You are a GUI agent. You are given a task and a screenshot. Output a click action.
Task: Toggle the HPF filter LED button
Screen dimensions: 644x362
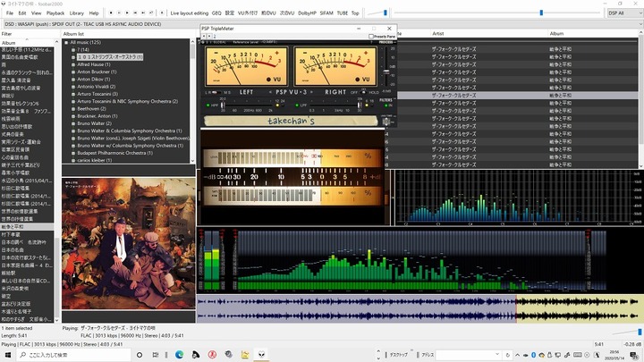pyautogui.click(x=208, y=105)
